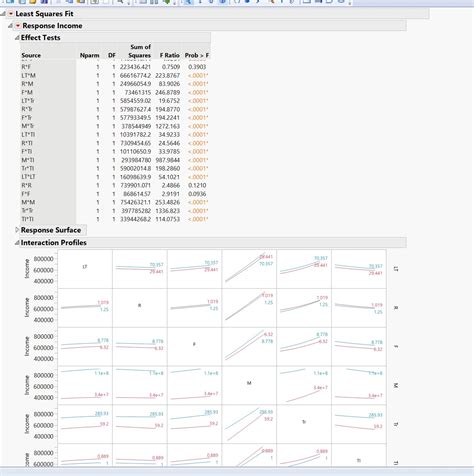
Task: Collapse the Interaction Profiles section
Action: click(x=17, y=243)
